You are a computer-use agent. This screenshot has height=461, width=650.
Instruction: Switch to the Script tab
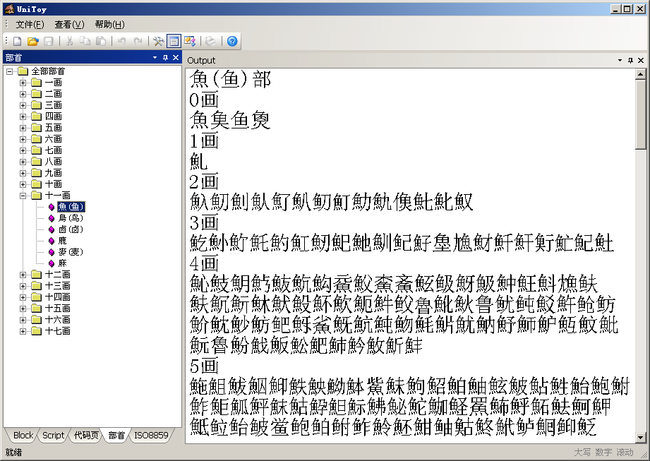point(53,435)
